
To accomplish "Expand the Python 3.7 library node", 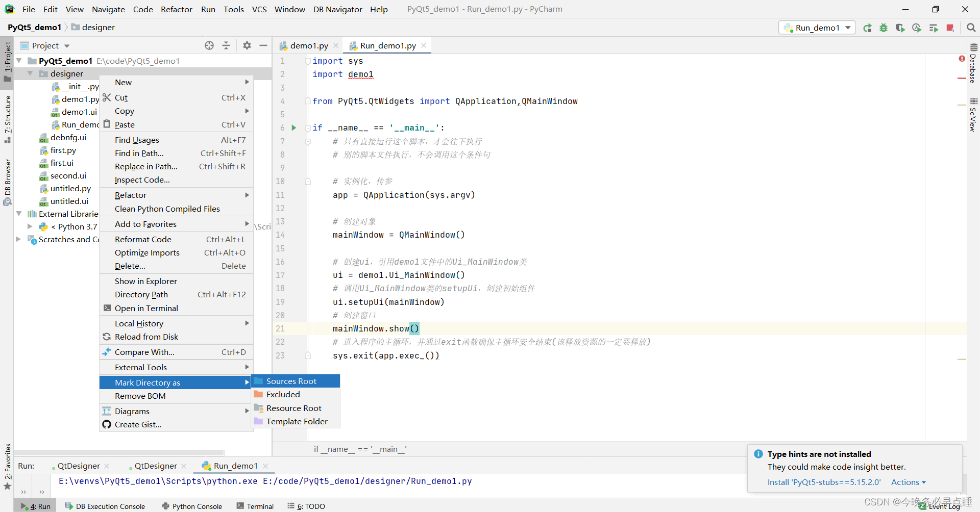I will pos(30,226).
